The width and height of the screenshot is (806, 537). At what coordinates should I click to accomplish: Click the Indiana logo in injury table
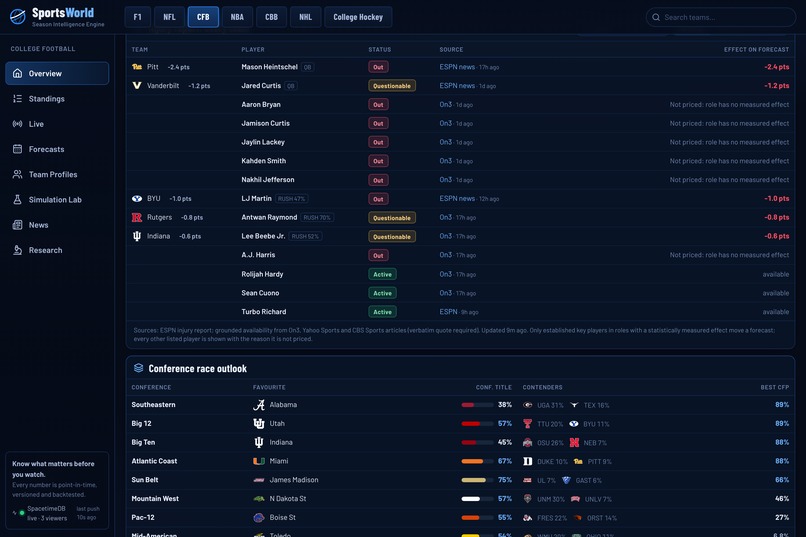pyautogui.click(x=137, y=236)
